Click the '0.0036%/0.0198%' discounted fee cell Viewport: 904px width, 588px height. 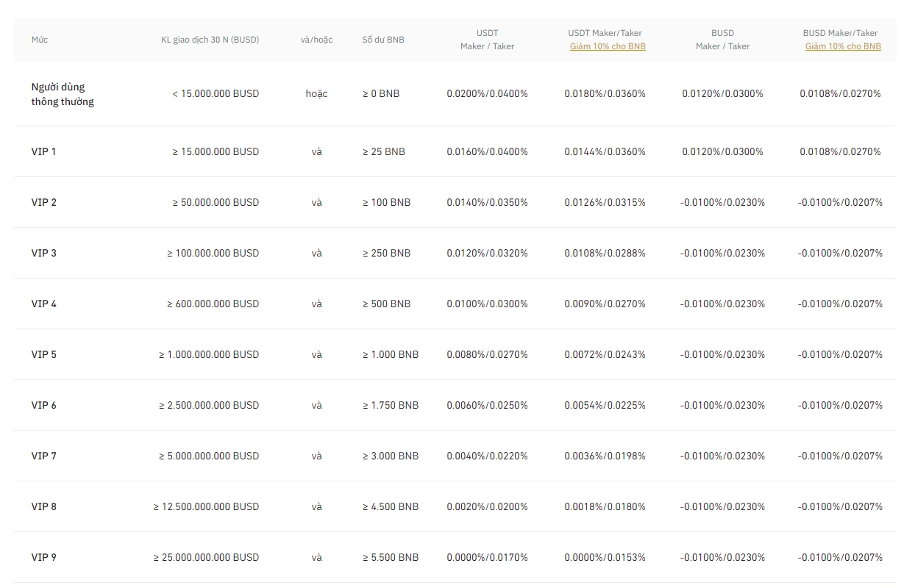coord(605,456)
